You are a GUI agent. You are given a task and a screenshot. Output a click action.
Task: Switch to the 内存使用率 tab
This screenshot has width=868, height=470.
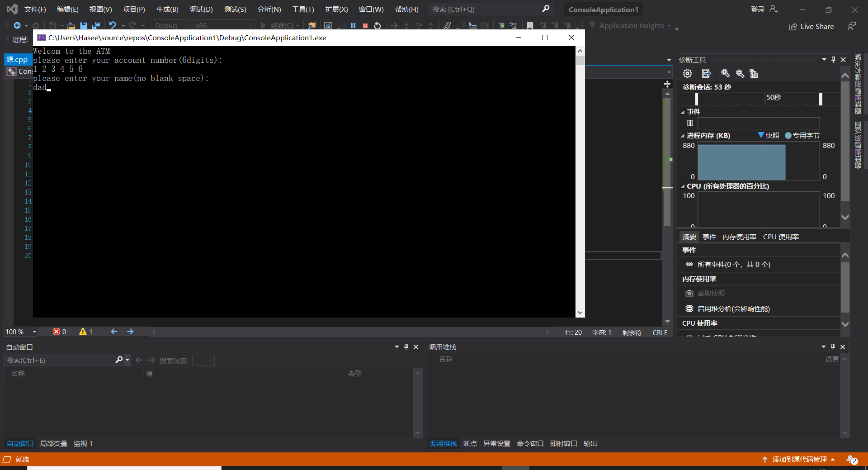(x=740, y=237)
